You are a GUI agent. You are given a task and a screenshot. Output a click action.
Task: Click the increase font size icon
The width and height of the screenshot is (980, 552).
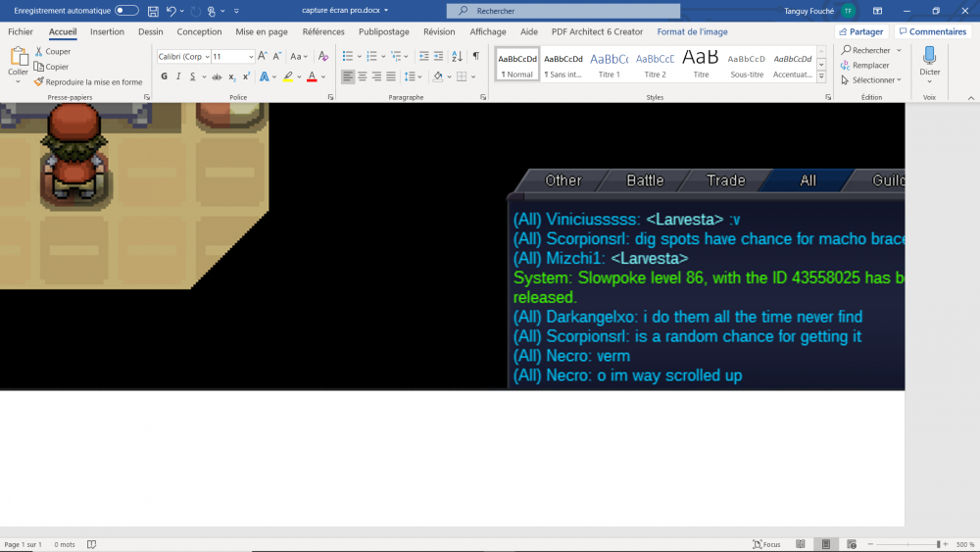click(263, 57)
